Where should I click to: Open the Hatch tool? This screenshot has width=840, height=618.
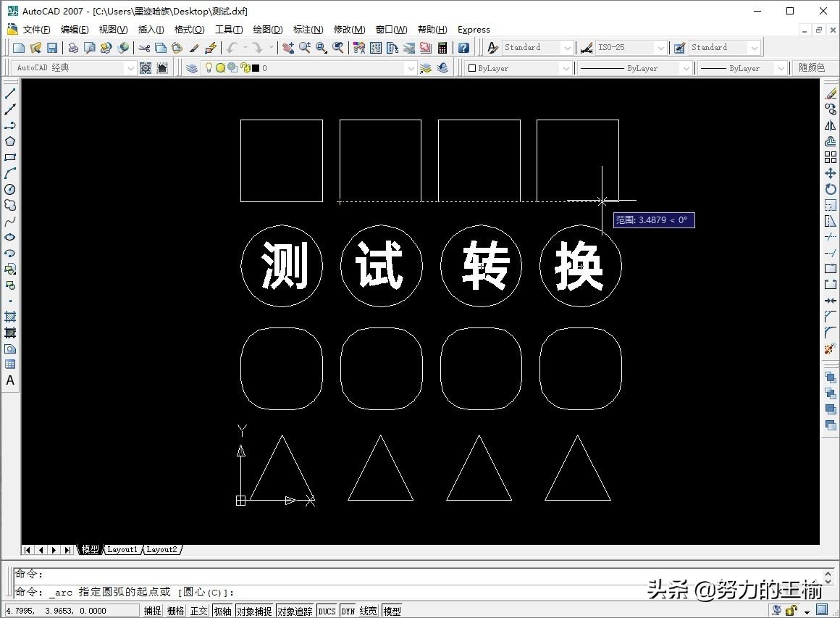(x=9, y=317)
